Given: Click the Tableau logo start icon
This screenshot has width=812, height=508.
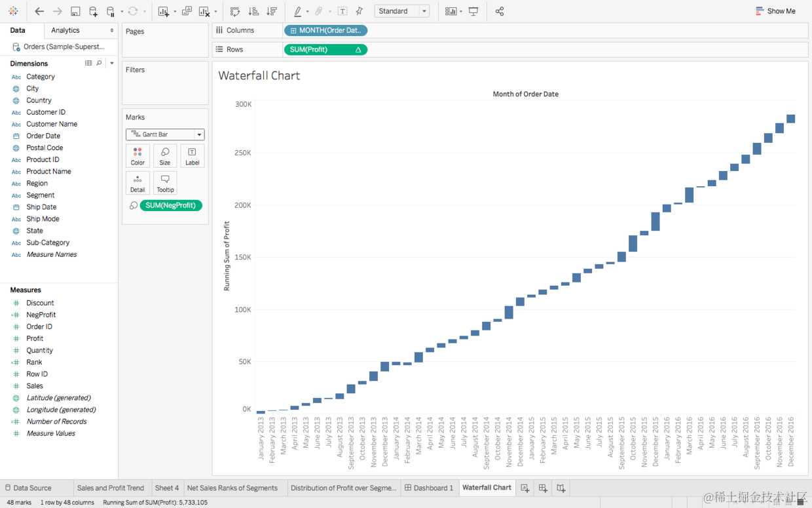Looking at the screenshot, I should pos(13,11).
